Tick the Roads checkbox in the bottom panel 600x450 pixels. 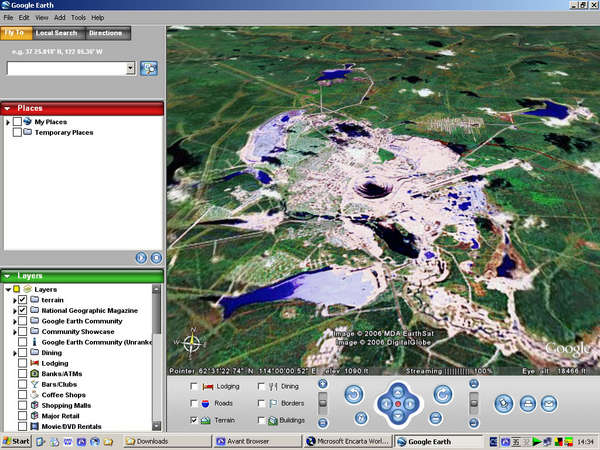point(194,403)
